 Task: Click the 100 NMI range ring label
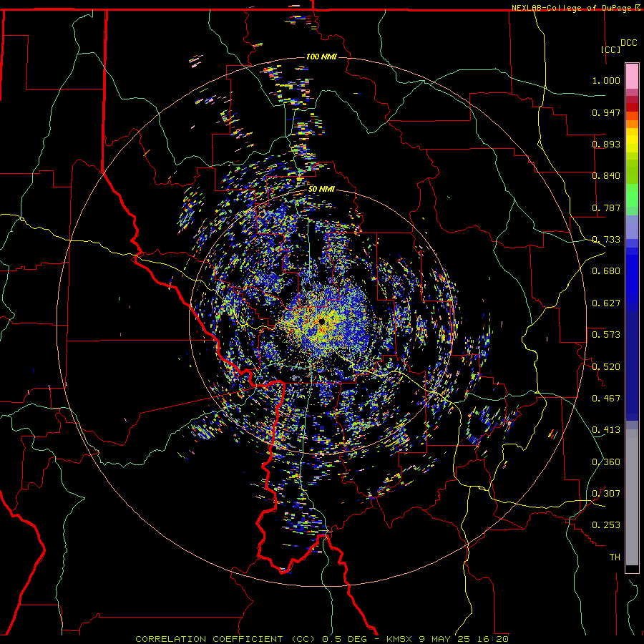(x=321, y=57)
